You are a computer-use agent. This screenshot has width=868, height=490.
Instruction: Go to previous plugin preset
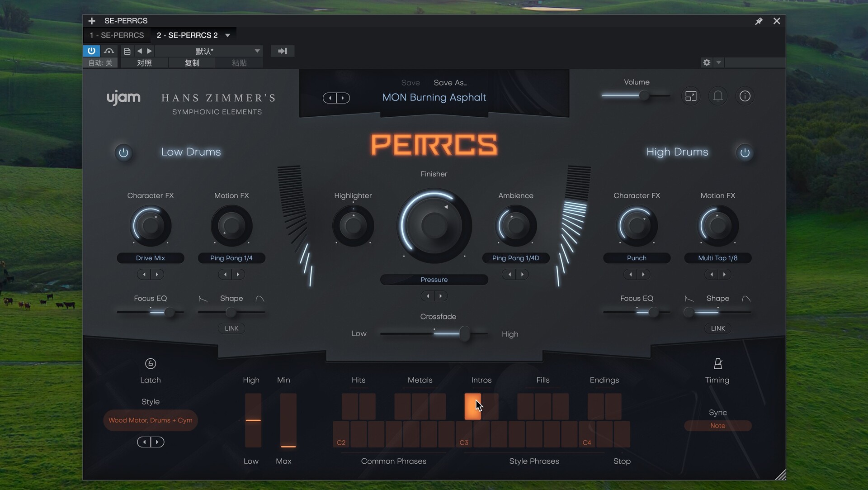pos(330,98)
